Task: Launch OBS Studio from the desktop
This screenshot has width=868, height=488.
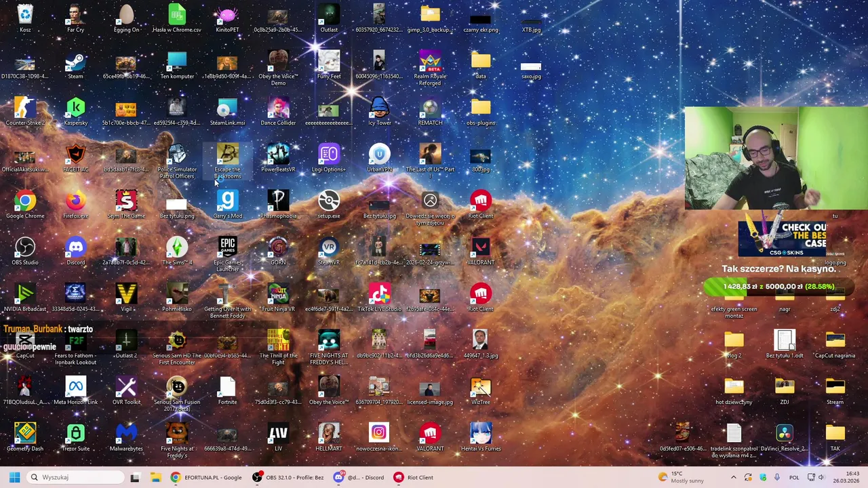Action: (x=25, y=252)
